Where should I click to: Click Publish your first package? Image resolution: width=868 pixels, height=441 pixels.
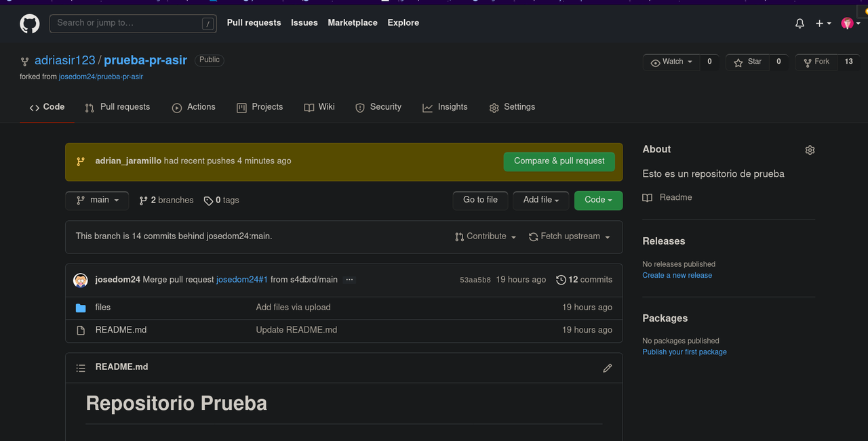pyautogui.click(x=685, y=352)
